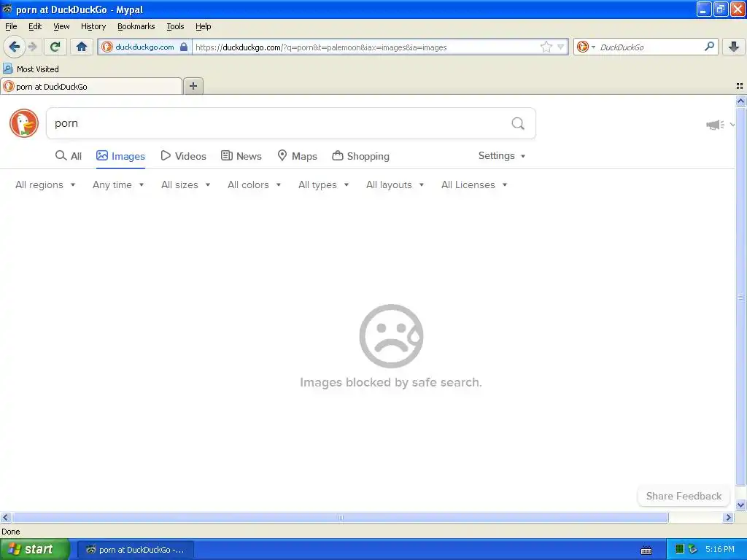
Task: Select the Images results tab
Action: [120, 156]
